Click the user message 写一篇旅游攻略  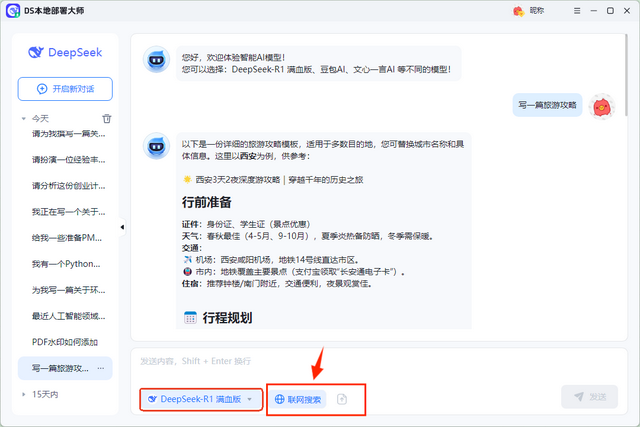[x=547, y=105]
